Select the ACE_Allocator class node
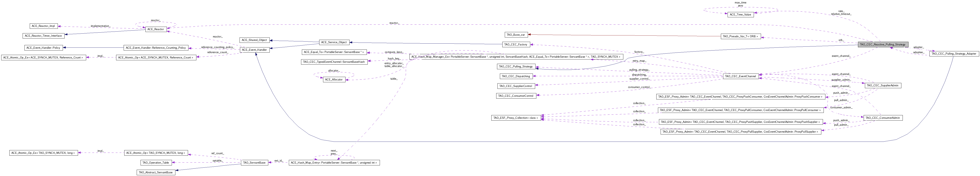The image size is (980, 176). [x=334, y=79]
